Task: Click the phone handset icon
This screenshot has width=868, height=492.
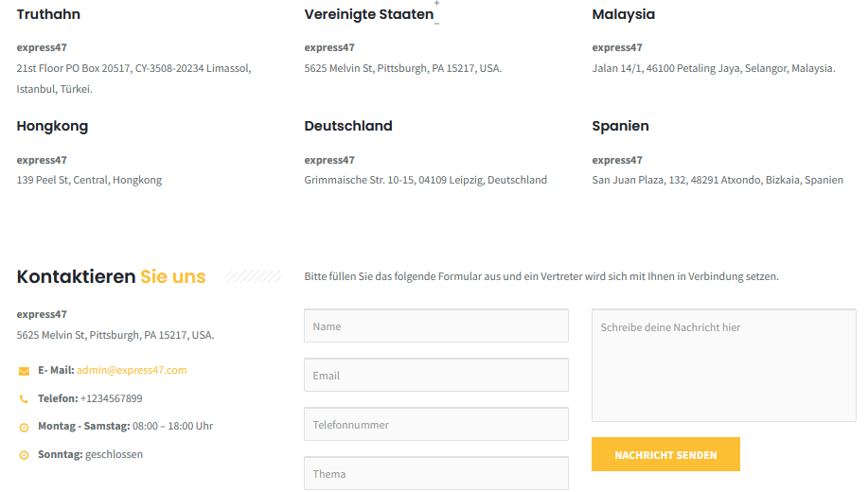Action: tap(24, 399)
